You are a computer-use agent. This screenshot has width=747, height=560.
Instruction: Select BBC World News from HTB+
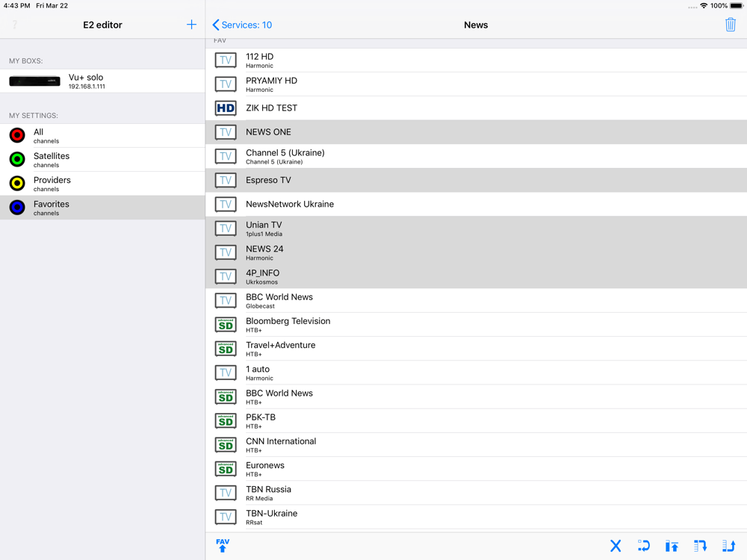coord(476,396)
